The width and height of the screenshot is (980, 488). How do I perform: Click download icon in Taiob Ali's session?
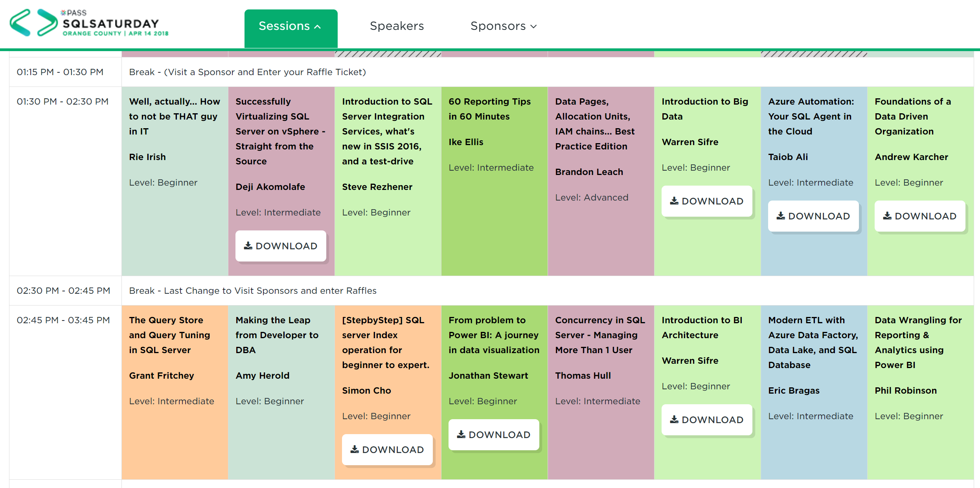781,215
